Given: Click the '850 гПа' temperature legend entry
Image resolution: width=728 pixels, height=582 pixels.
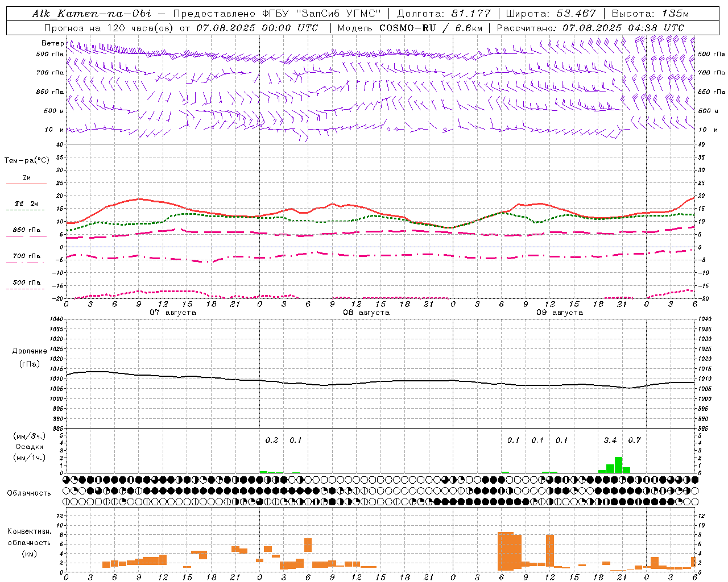Looking at the screenshot, I should (x=27, y=230).
